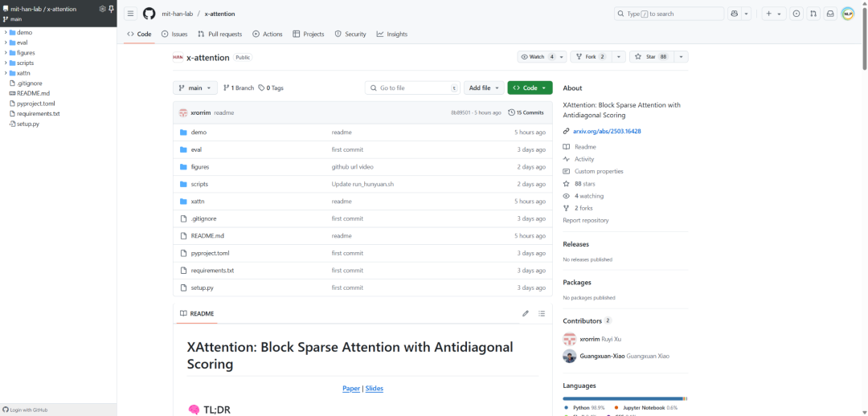
Task: Jump to Readme from About section
Action: [x=585, y=147]
